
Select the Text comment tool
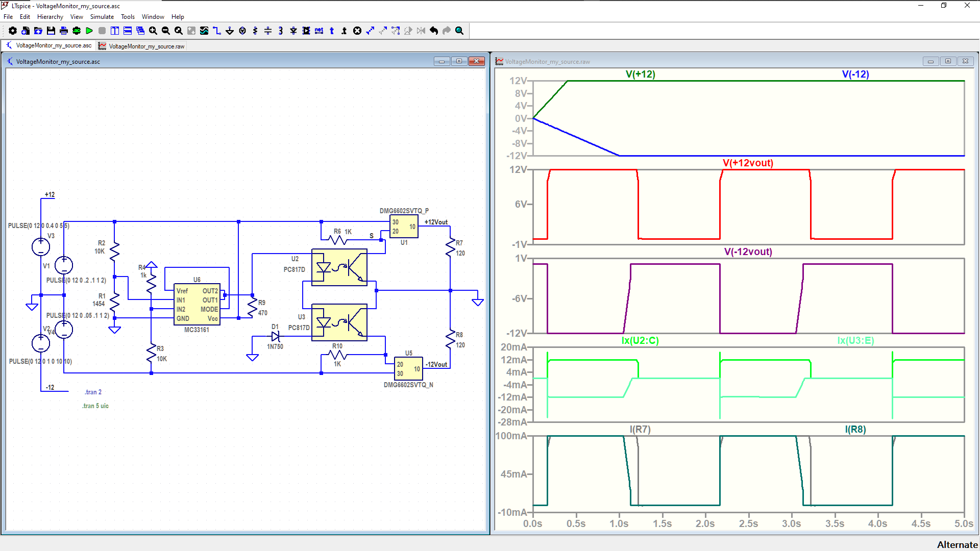332,31
